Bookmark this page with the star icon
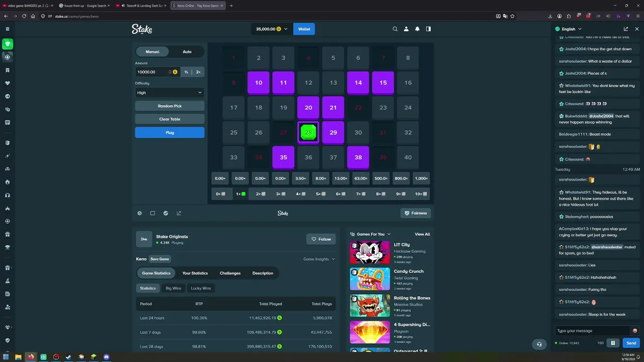The image size is (644, 362). coord(512,16)
